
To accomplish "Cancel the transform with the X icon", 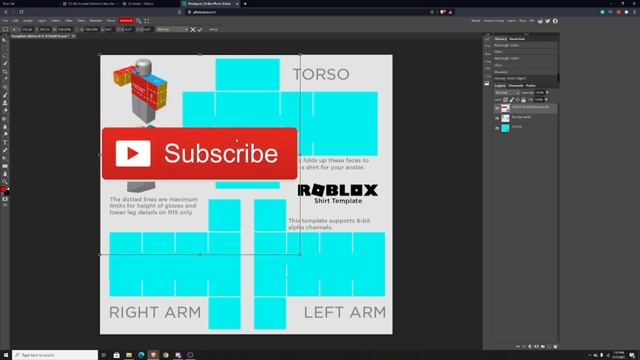I will 193,29.
